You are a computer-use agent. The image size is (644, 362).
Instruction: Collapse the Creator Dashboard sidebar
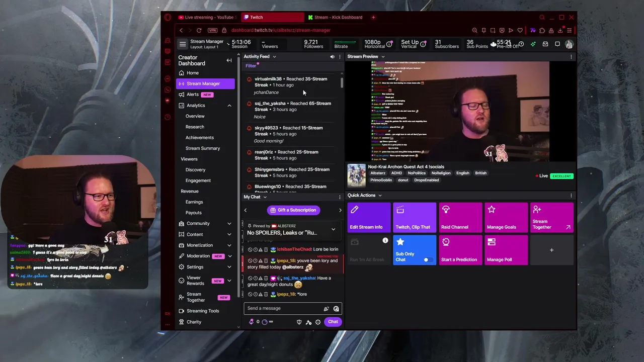229,60
